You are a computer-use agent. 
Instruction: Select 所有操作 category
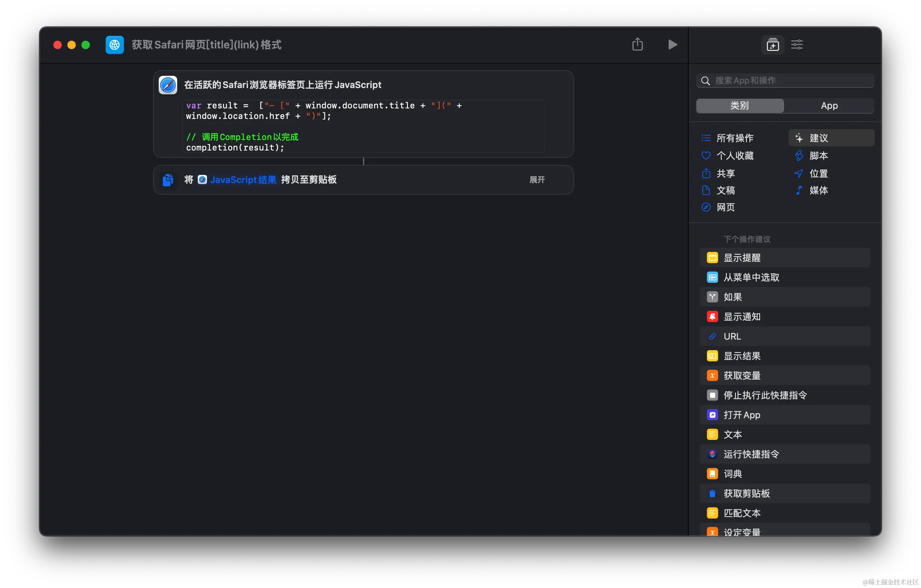[x=734, y=138]
